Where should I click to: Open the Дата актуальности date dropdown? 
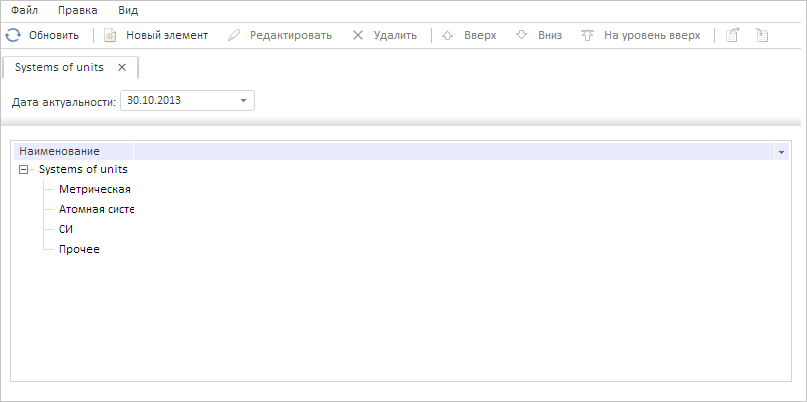(243, 100)
